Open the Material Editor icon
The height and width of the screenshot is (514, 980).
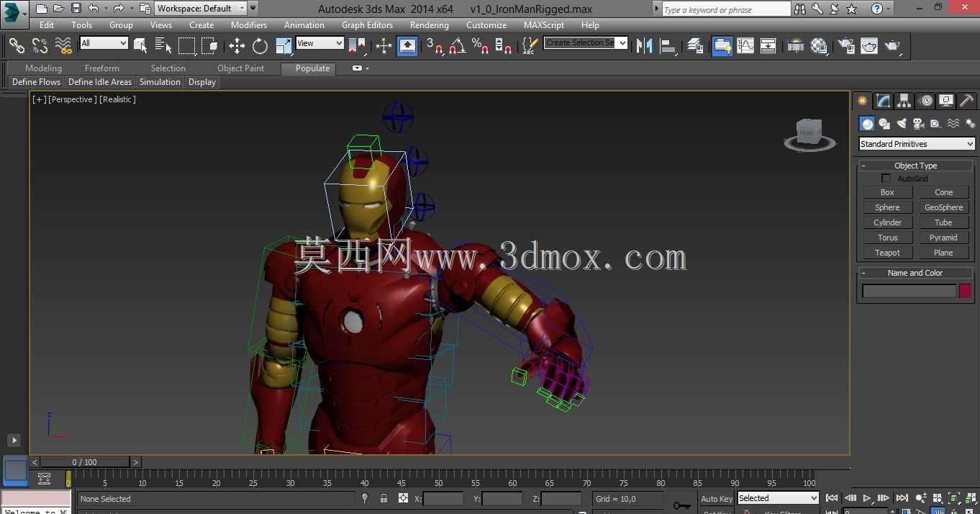tap(819, 46)
